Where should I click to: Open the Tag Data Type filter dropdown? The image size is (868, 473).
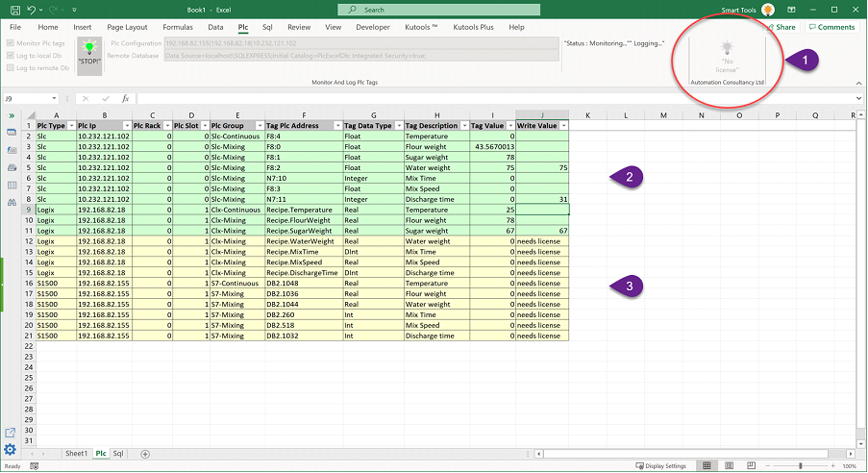click(x=399, y=126)
